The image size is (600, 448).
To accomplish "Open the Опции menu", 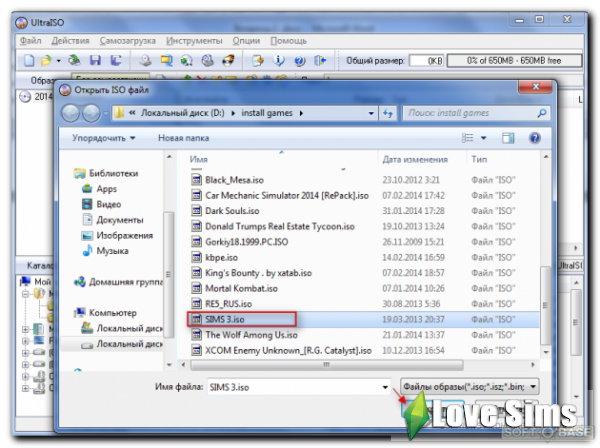I will pos(246,41).
